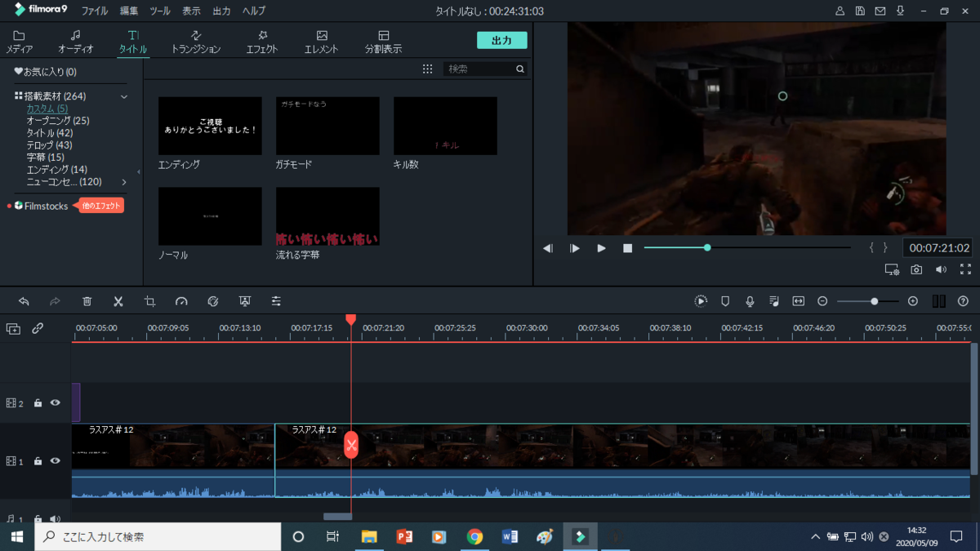The image size is (980, 551).
Task: Toggle auto ripple link icon
Action: pos(38,328)
